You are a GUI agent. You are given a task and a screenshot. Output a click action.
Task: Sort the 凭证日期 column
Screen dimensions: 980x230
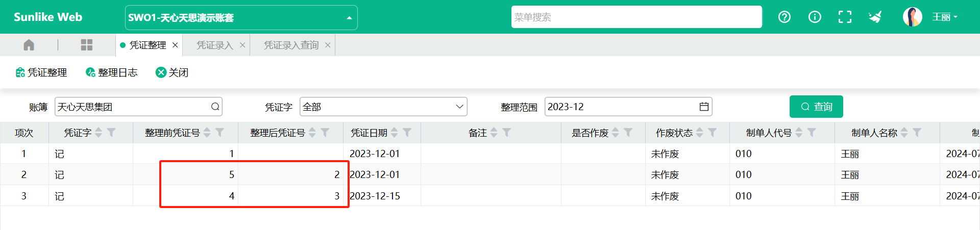pos(394,133)
